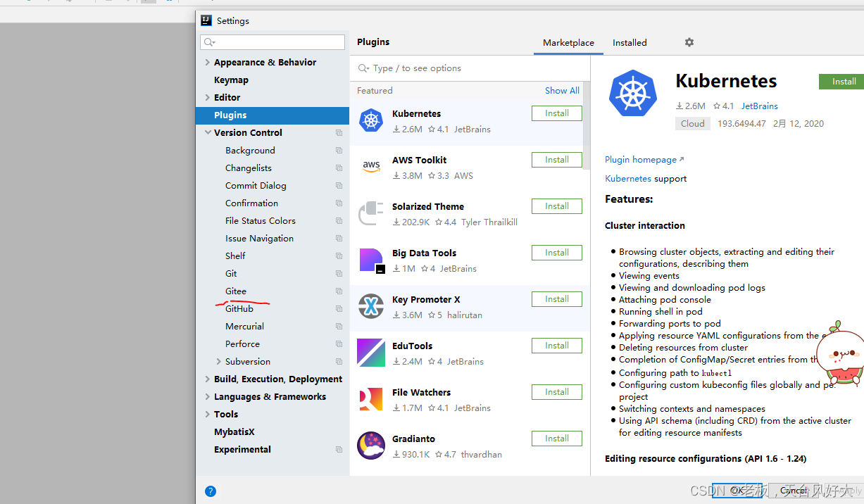Click the project-level icon beside Perforce
This screenshot has width=864, height=504.
pos(339,344)
